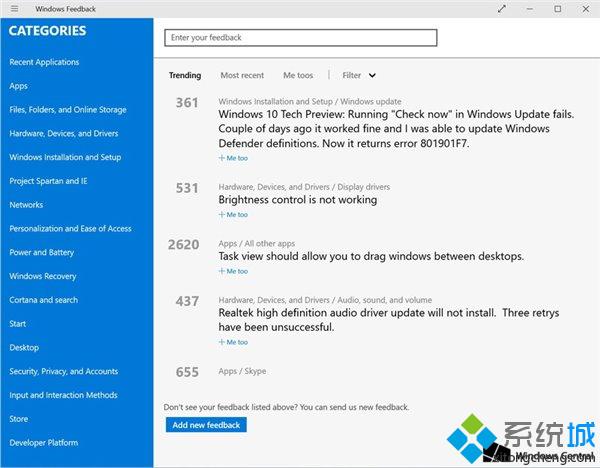The height and width of the screenshot is (468, 600).
Task: Open 'Brightness control is not working' feedback
Action: click(x=298, y=200)
